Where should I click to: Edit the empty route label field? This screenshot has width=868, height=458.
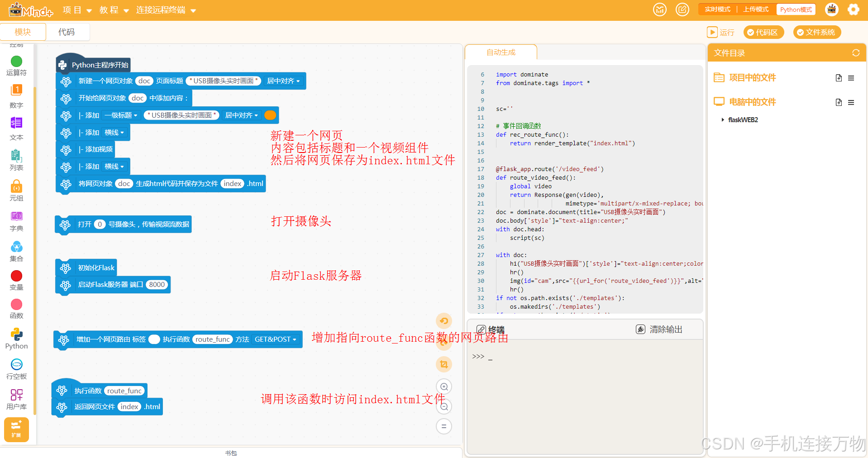(154, 339)
